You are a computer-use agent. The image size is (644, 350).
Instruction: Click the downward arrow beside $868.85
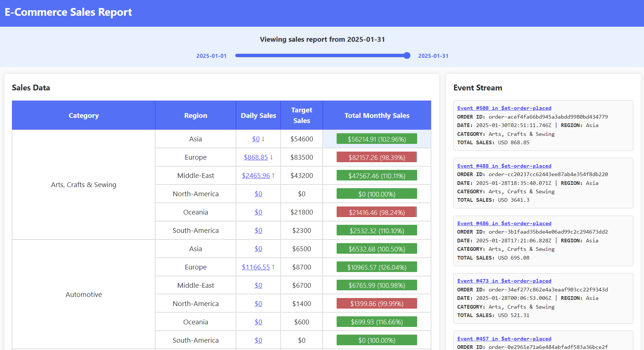coord(271,157)
